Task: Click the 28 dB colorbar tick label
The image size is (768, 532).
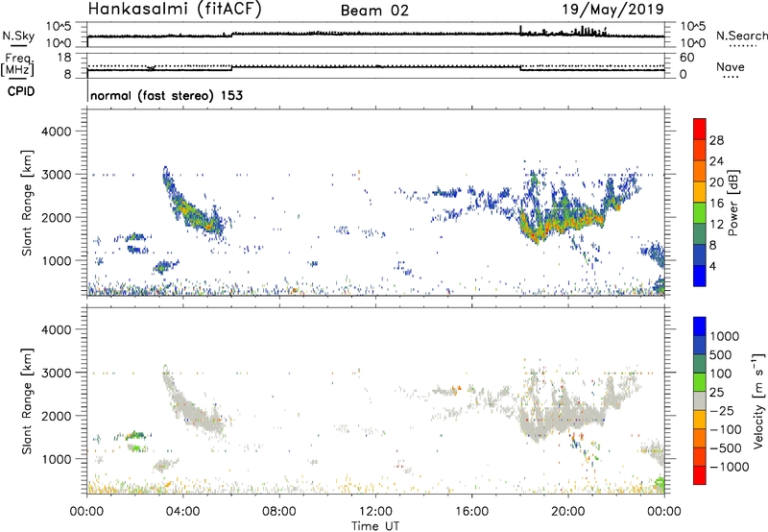Action: pos(716,140)
